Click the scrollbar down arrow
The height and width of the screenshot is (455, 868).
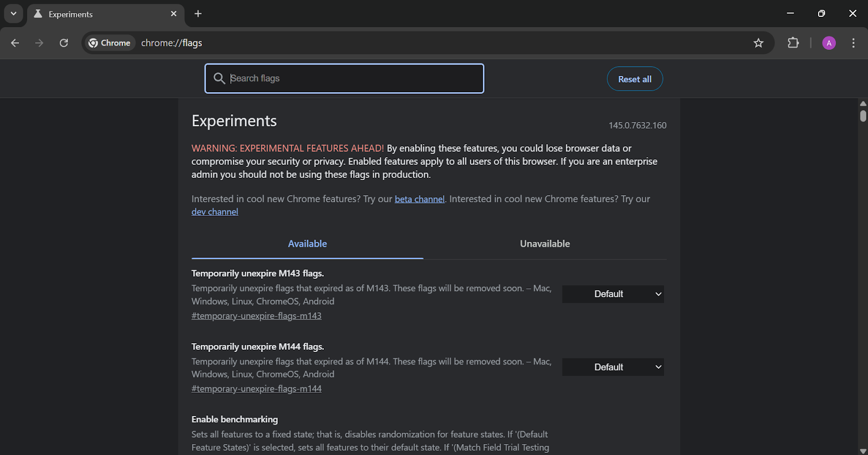[863, 451]
